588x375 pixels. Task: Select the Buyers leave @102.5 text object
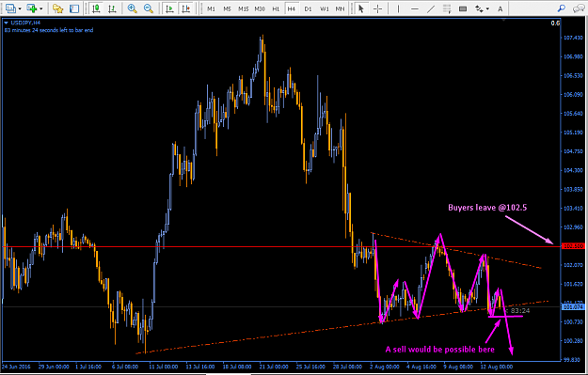click(487, 208)
